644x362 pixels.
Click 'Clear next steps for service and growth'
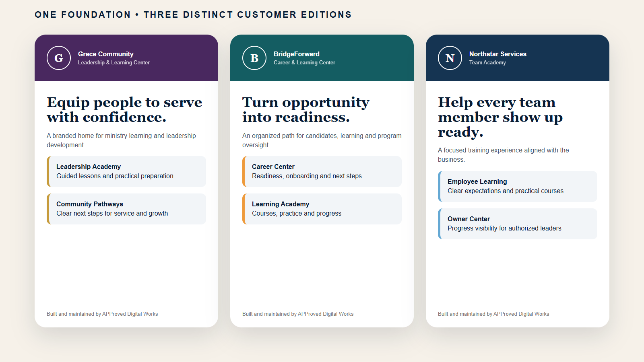112,214
